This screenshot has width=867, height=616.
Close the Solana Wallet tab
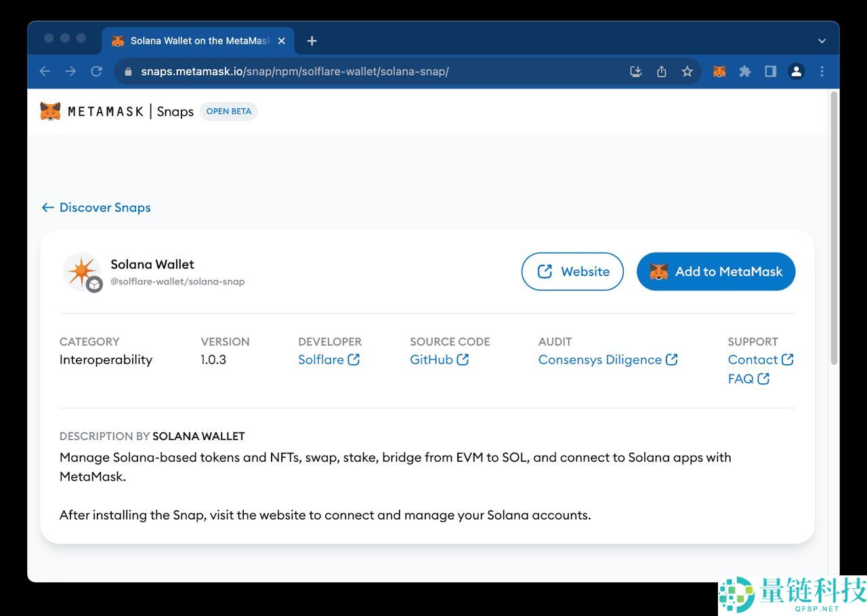click(282, 41)
